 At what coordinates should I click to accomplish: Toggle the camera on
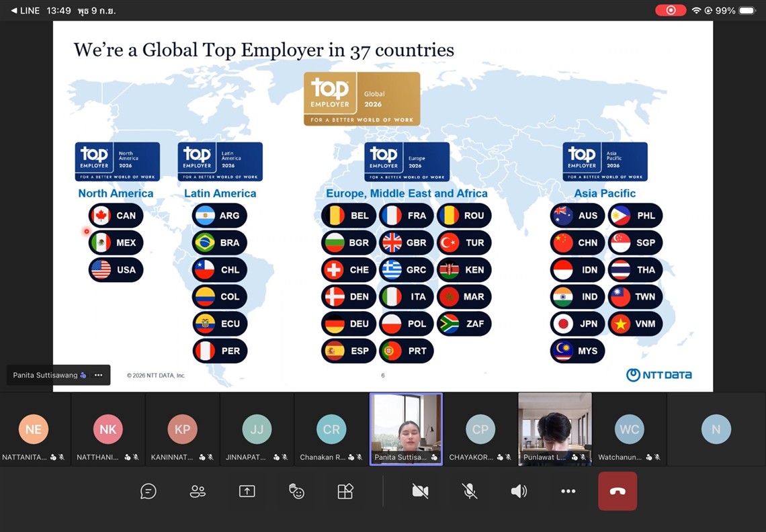[x=420, y=491]
